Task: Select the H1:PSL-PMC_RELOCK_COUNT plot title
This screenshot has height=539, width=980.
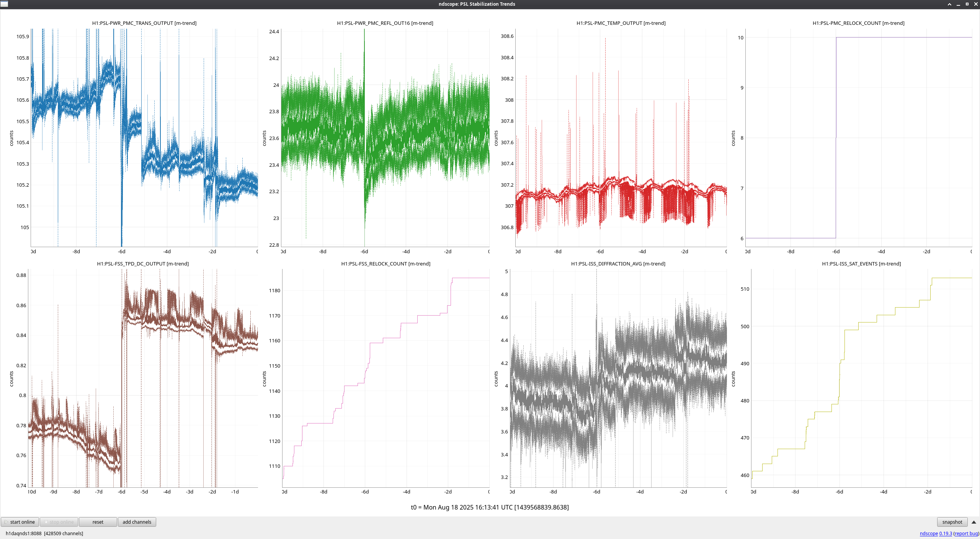Action: point(859,23)
